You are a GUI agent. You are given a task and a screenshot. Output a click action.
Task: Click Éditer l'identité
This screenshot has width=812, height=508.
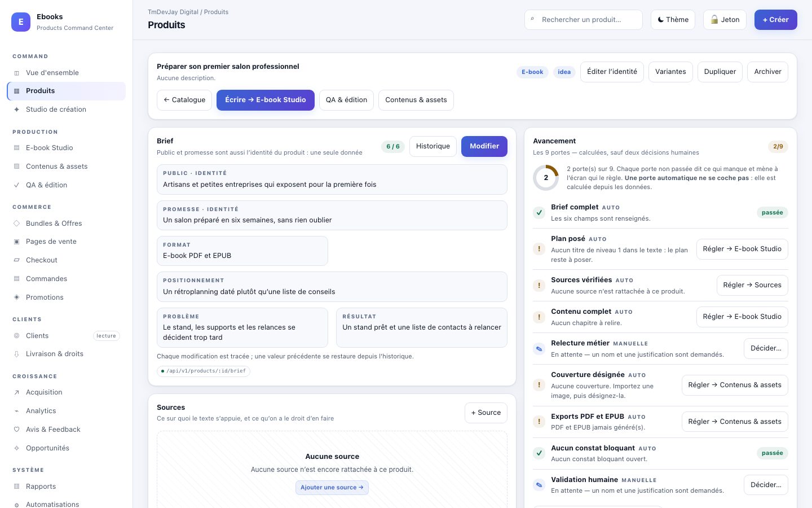point(612,72)
